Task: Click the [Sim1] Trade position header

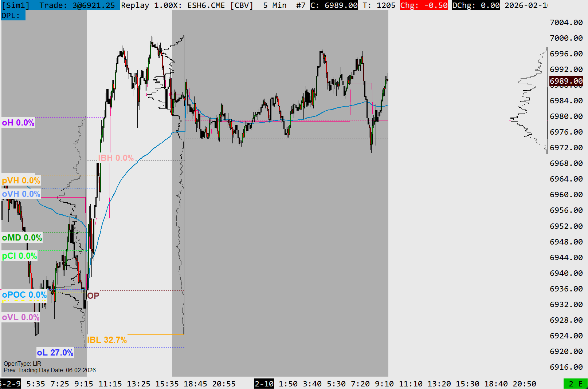Action: pos(60,5)
